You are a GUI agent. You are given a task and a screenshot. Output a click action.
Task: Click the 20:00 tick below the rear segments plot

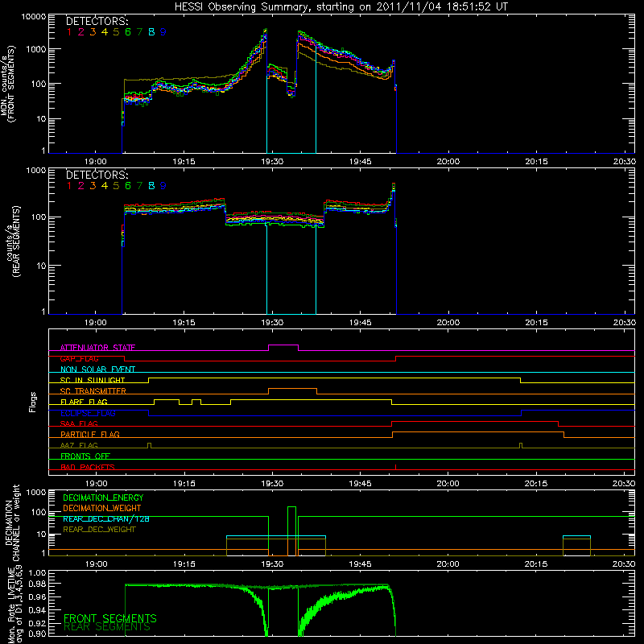point(448,323)
